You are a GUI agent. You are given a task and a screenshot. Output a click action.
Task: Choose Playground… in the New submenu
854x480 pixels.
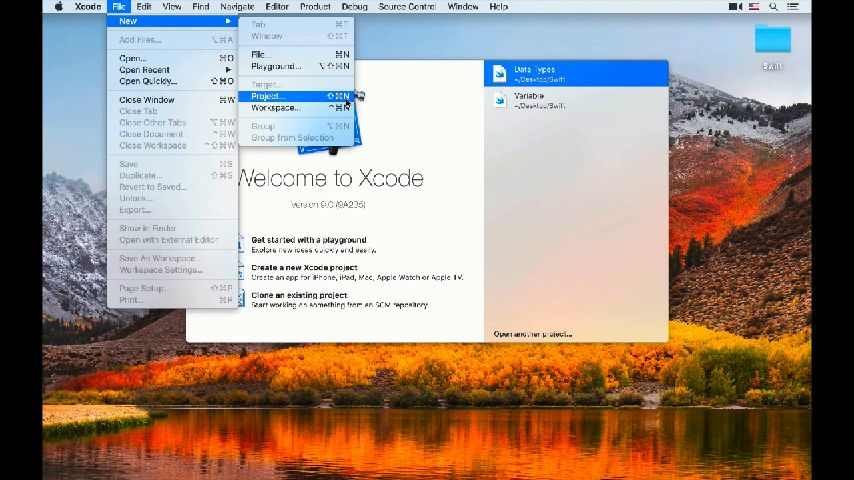296,66
